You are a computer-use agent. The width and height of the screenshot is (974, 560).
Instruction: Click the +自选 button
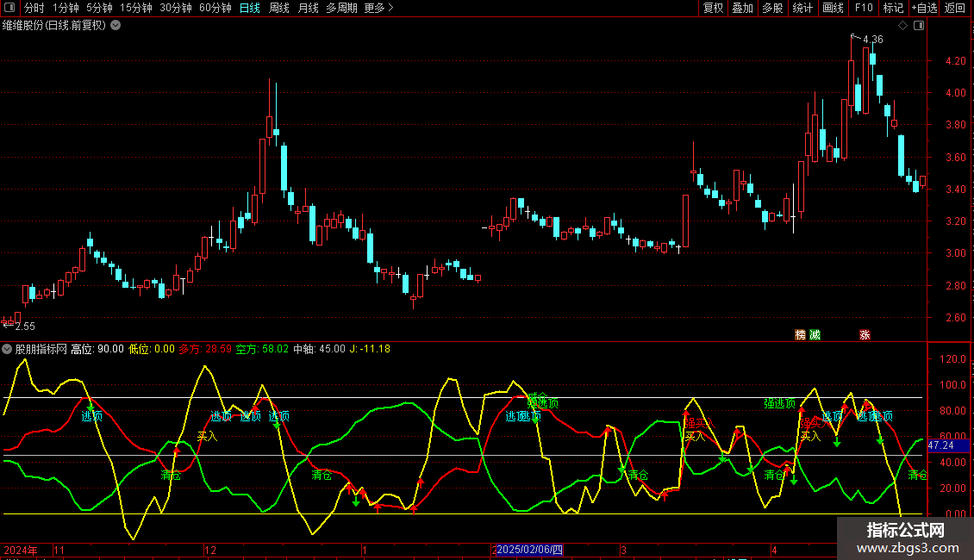[x=923, y=9]
